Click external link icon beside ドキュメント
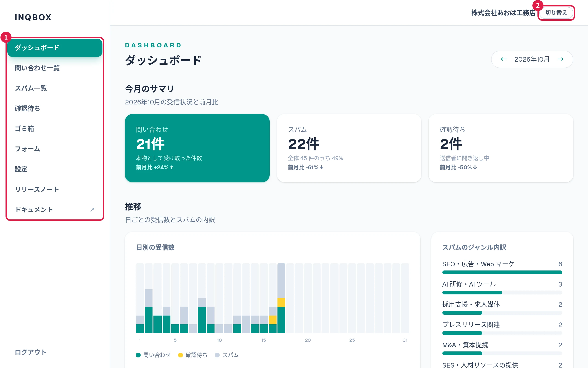 (92, 210)
